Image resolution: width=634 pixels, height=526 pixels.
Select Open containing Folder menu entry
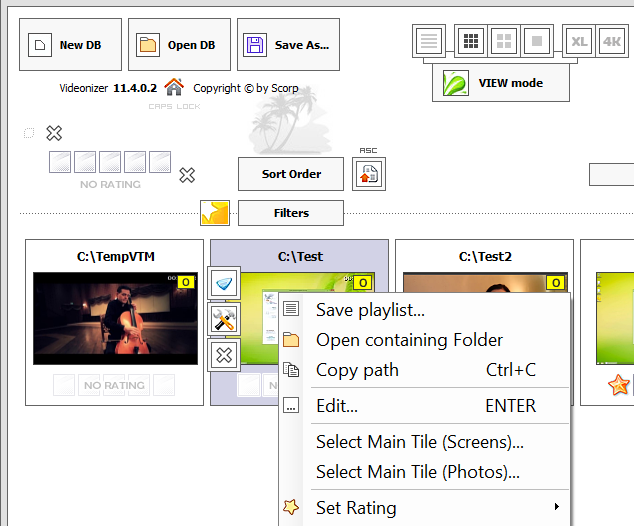409,340
